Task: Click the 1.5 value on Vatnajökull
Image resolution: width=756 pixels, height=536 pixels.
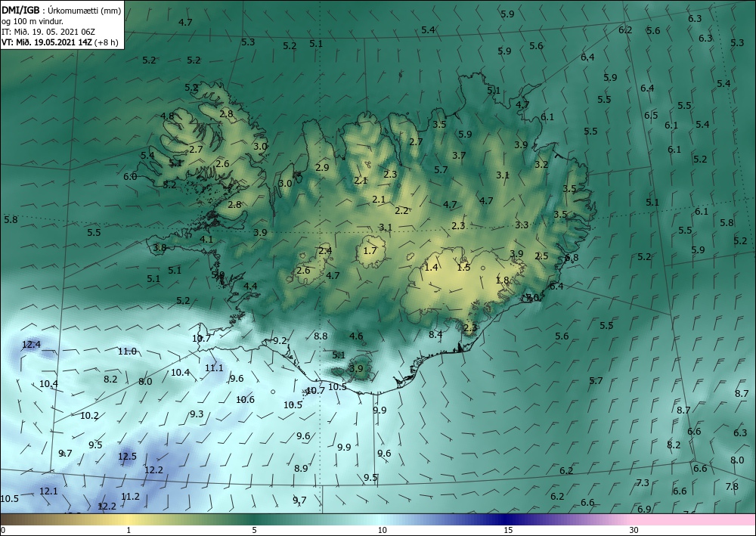Action: coord(464,267)
